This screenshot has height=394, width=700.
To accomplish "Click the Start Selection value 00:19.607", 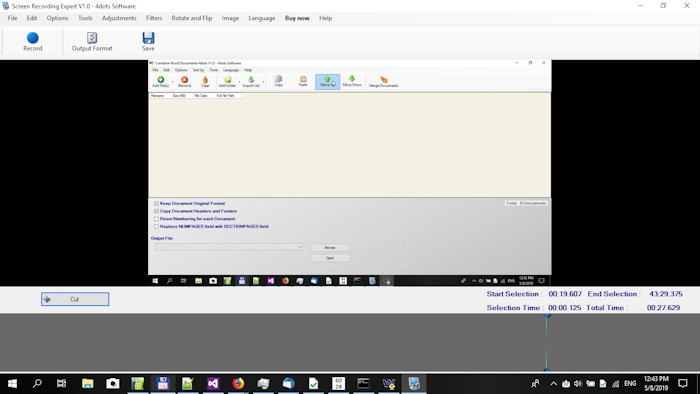I will click(565, 294).
